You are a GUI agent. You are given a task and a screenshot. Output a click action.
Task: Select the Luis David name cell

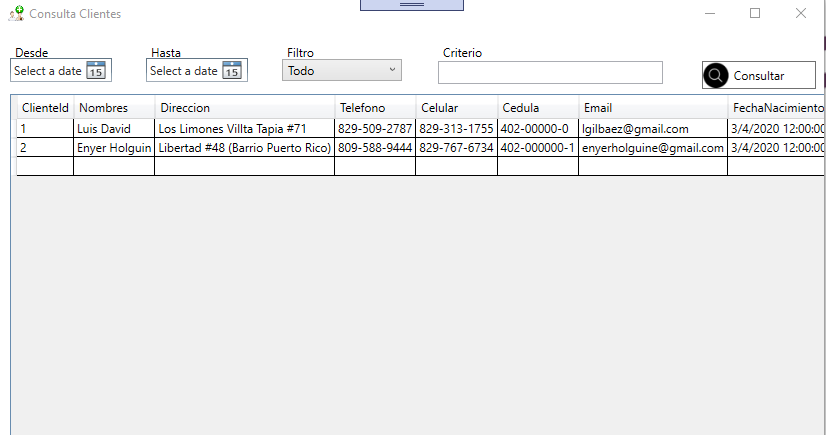114,128
